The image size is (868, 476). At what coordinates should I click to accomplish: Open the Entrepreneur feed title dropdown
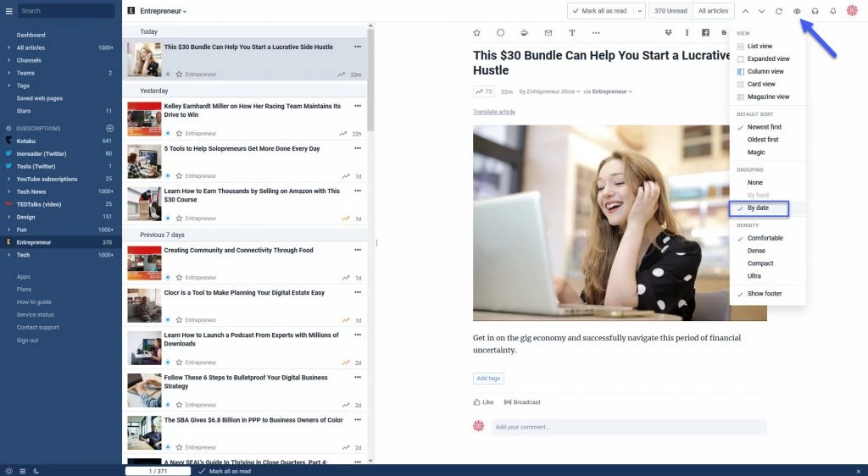pos(163,11)
